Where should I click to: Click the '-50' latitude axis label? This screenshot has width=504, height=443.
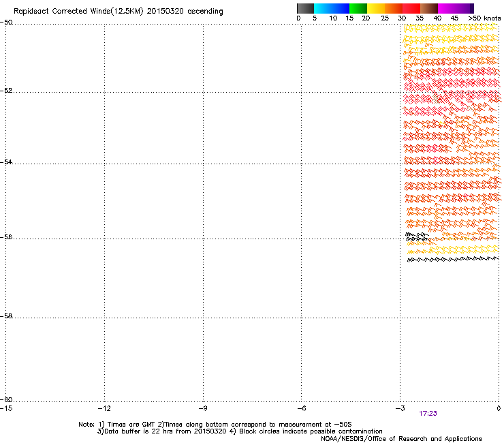(x=6, y=22)
